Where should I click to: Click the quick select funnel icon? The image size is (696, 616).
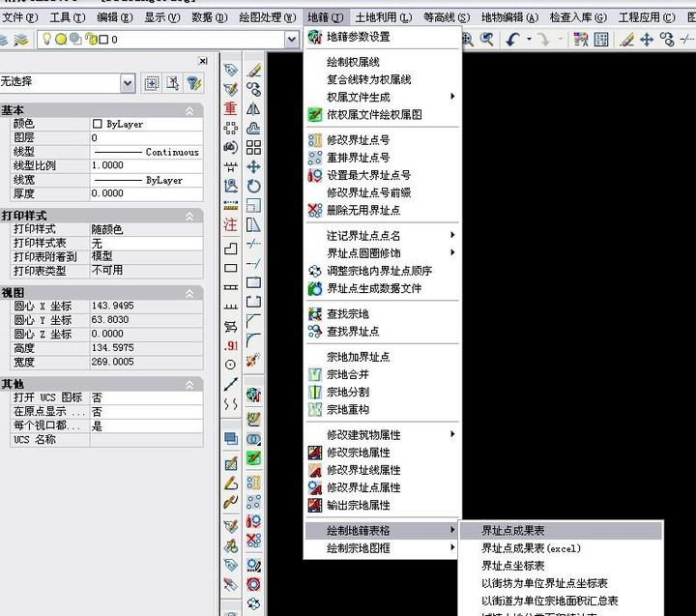pos(194,83)
